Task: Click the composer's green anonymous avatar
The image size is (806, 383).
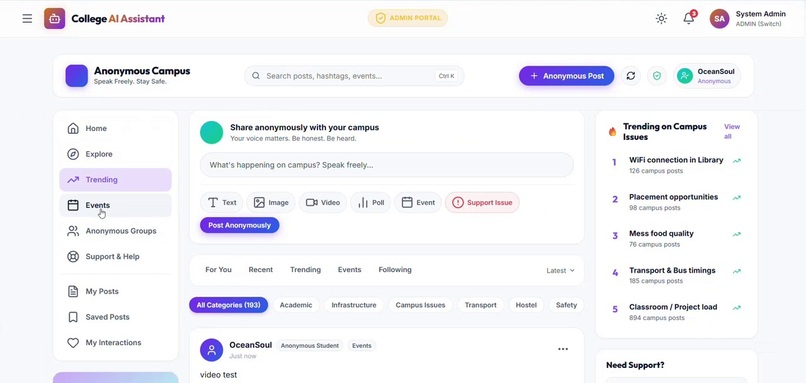Action: (211, 132)
